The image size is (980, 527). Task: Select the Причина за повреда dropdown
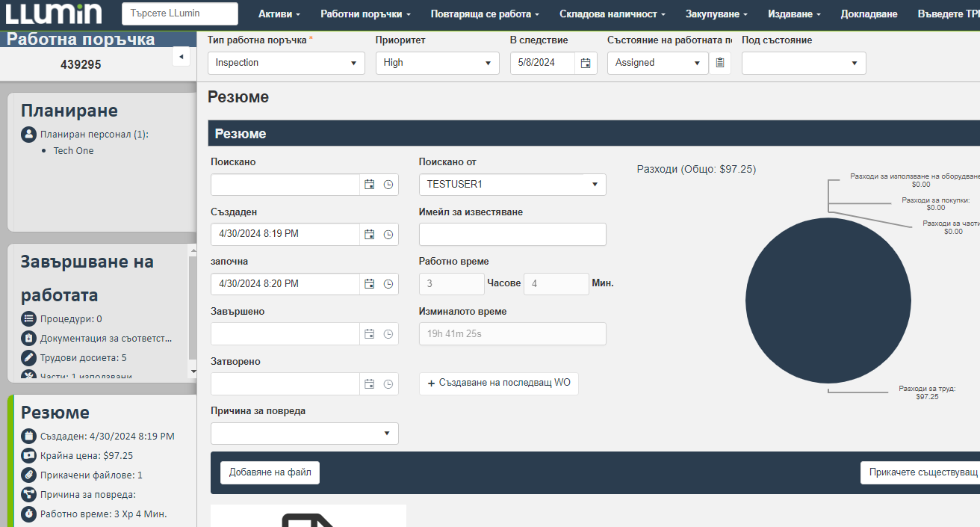pyautogui.click(x=304, y=434)
